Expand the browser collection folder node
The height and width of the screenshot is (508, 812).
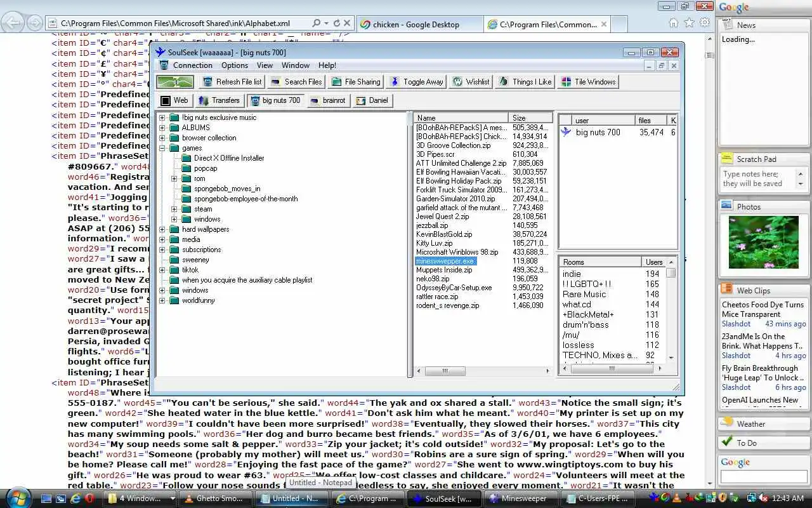point(162,138)
